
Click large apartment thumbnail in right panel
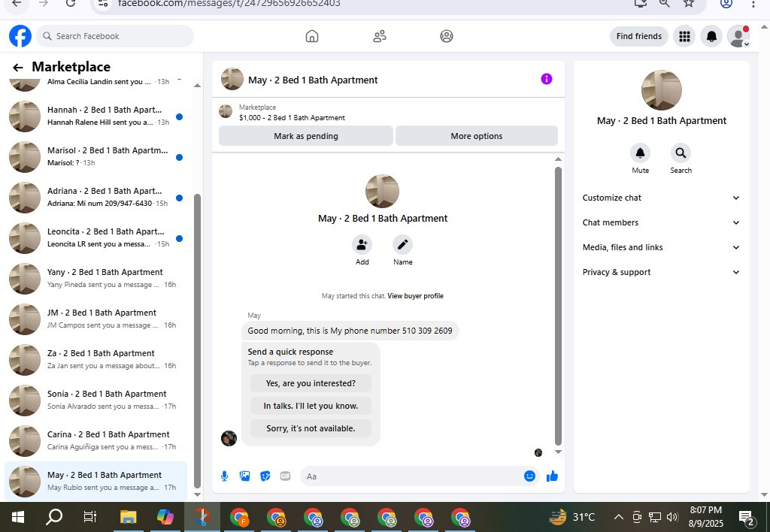click(662, 90)
